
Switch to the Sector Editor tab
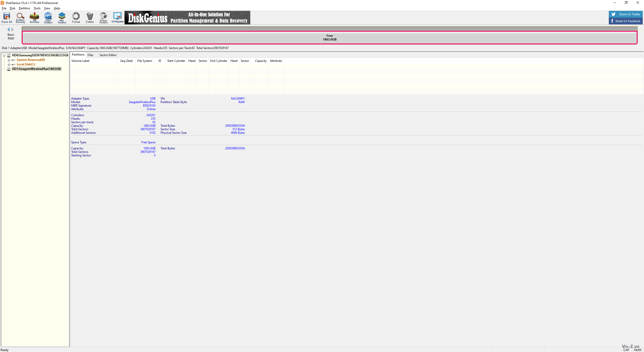pyautogui.click(x=108, y=55)
